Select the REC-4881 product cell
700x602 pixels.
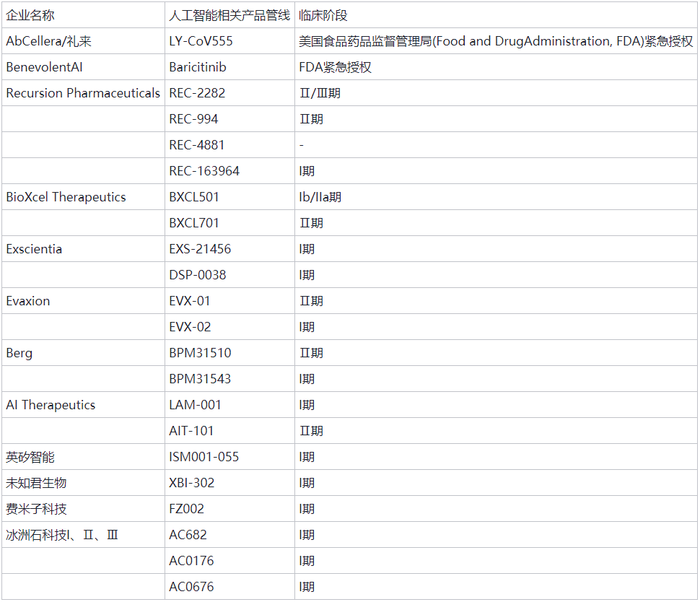(197, 145)
